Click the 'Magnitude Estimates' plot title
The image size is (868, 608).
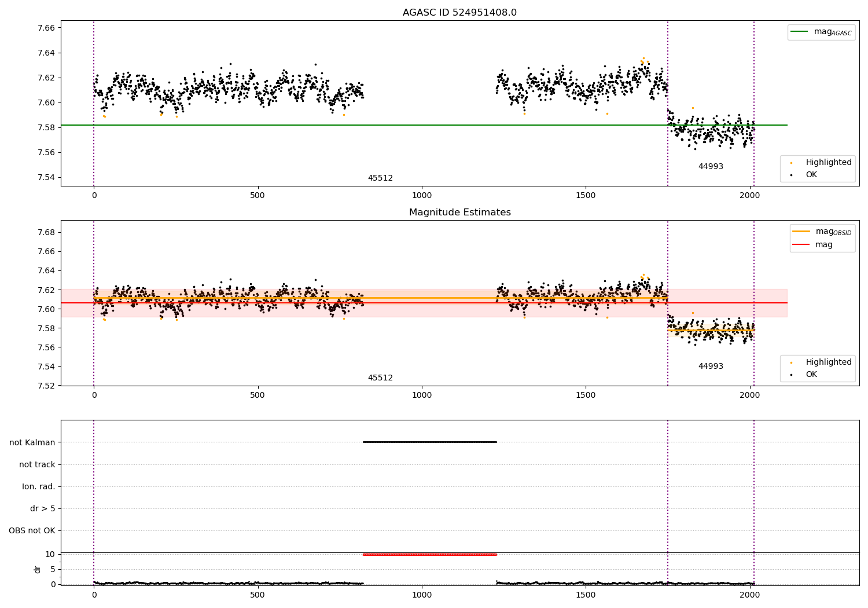[x=459, y=213]
